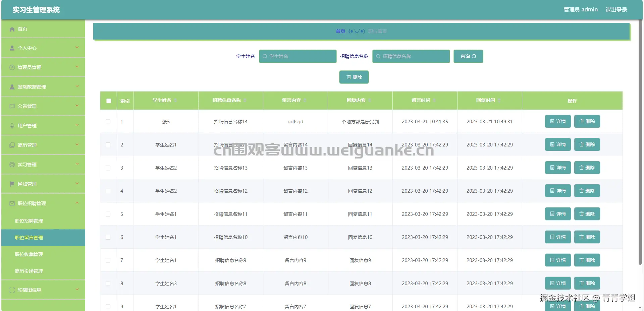Viewport: 644px width, 311px height.
Task: Sort table by the 学生姓名 column arrows
Action: [x=175, y=101]
